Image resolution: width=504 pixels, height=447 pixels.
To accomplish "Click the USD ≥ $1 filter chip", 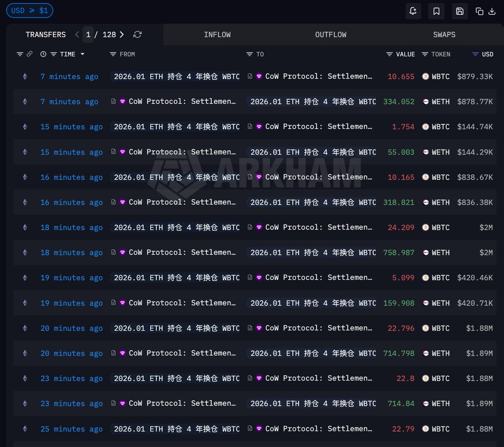I will click(30, 11).
